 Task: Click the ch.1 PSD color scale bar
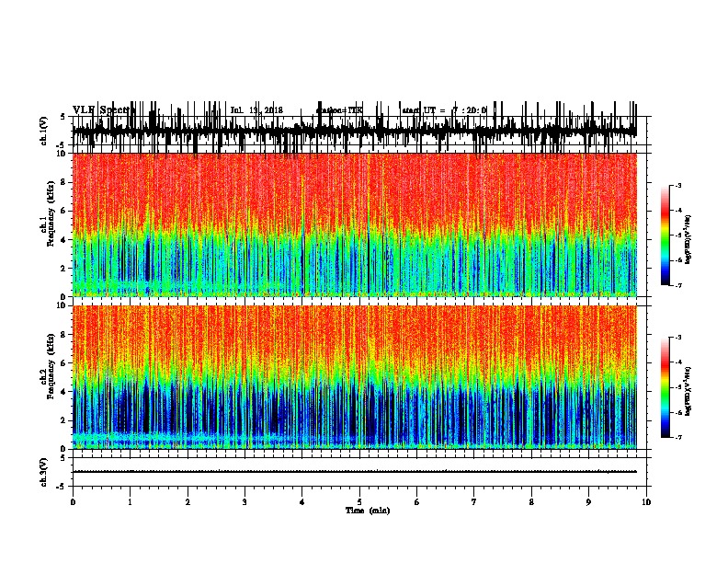[x=665, y=236]
